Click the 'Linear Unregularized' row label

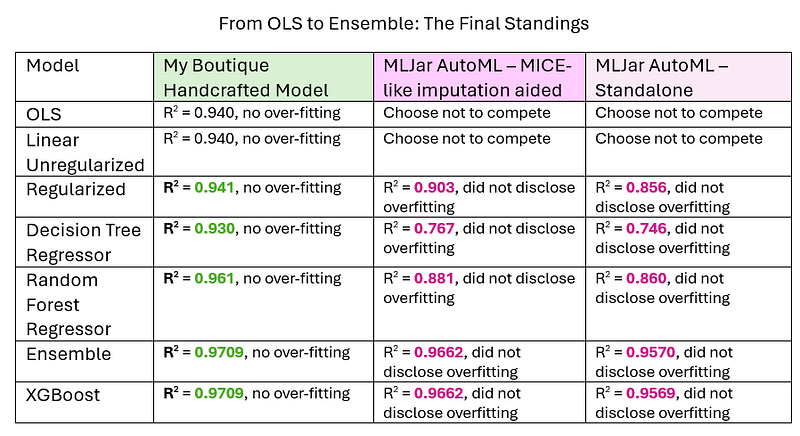point(85,151)
